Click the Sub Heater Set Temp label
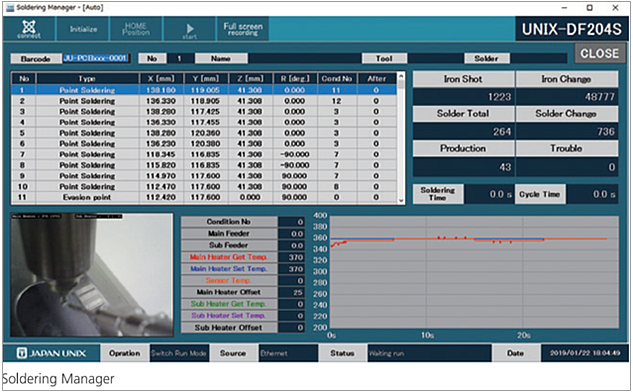Screen dimensions: 633x392 point(229,315)
